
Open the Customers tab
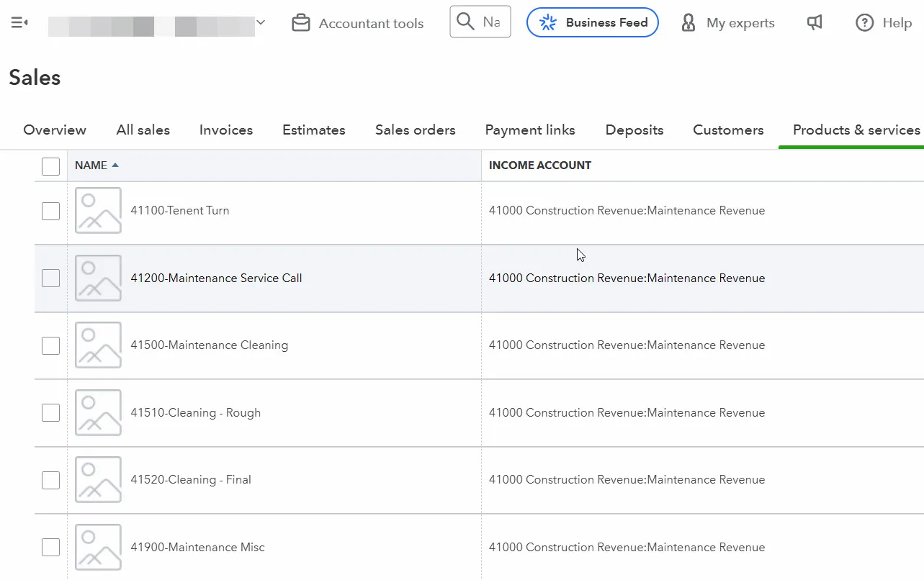click(727, 130)
